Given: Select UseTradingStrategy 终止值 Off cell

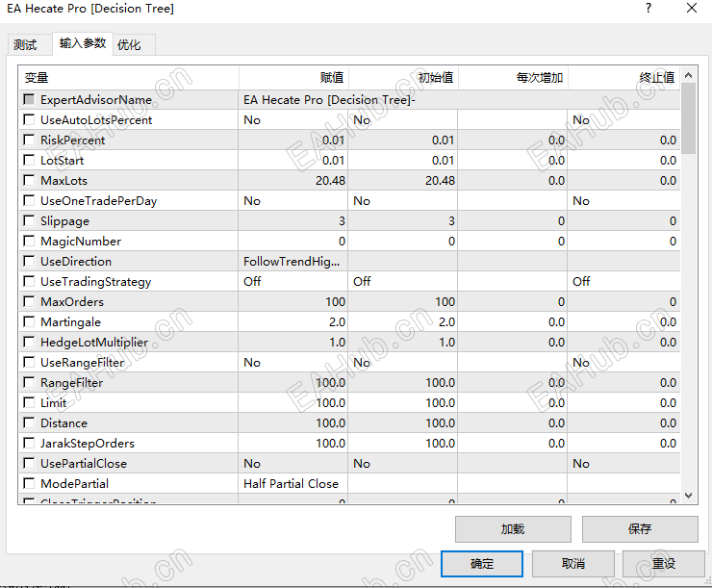Looking at the screenshot, I should pyautogui.click(x=623, y=282).
